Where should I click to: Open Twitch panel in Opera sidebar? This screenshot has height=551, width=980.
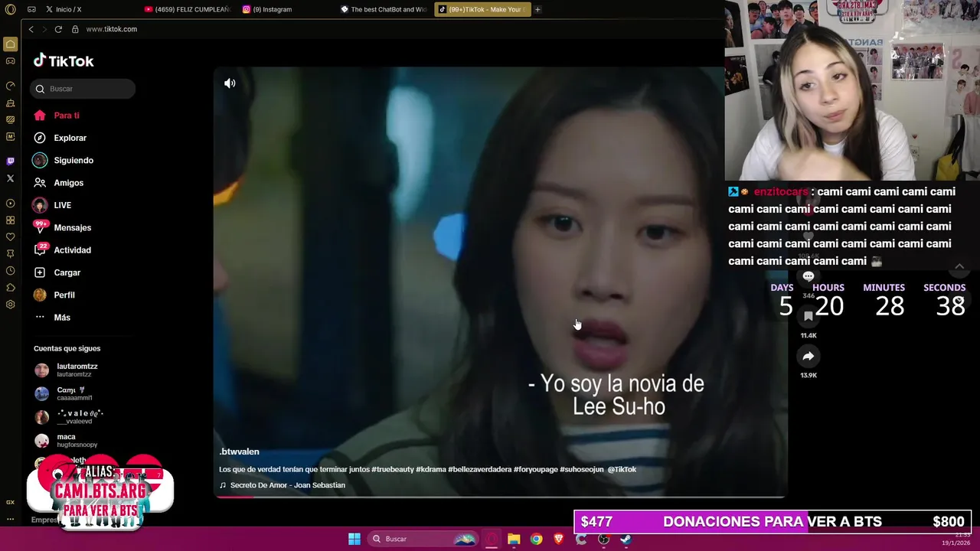tap(10, 161)
